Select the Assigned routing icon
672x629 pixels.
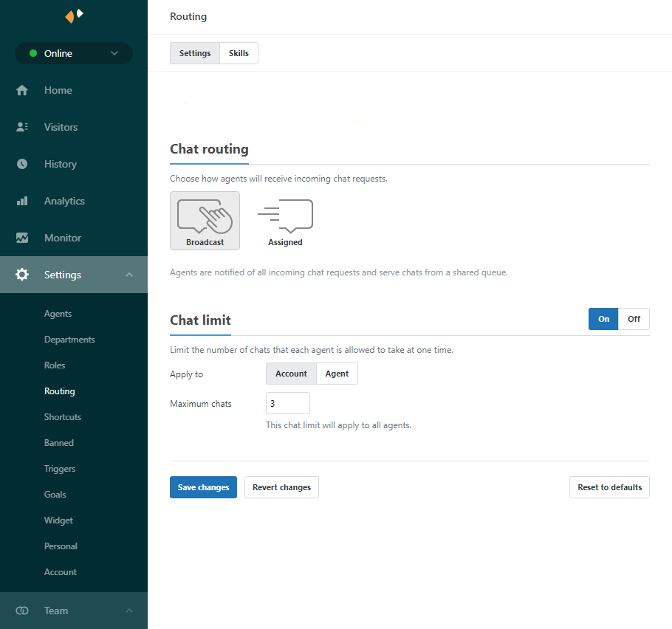(x=285, y=221)
